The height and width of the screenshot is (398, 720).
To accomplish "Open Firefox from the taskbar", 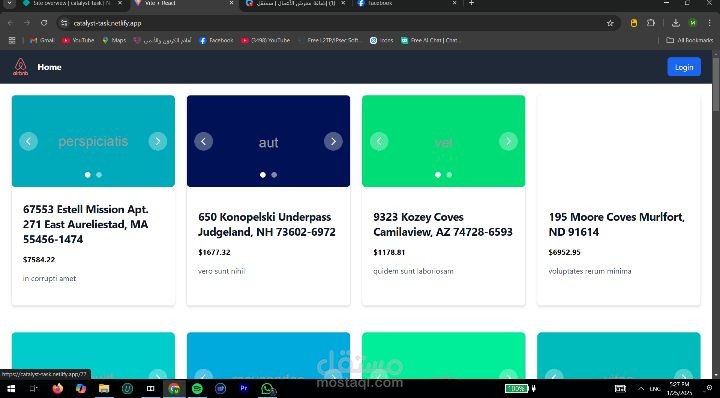I will [57, 388].
